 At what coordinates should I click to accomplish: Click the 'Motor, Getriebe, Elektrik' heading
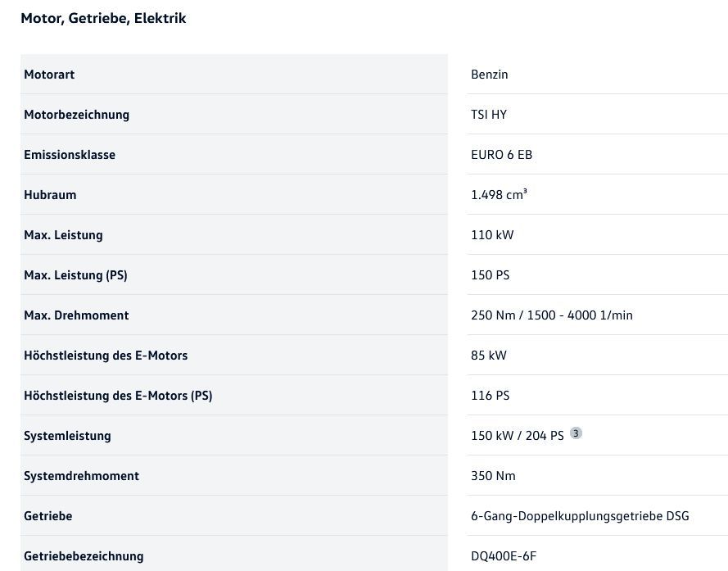(x=103, y=18)
